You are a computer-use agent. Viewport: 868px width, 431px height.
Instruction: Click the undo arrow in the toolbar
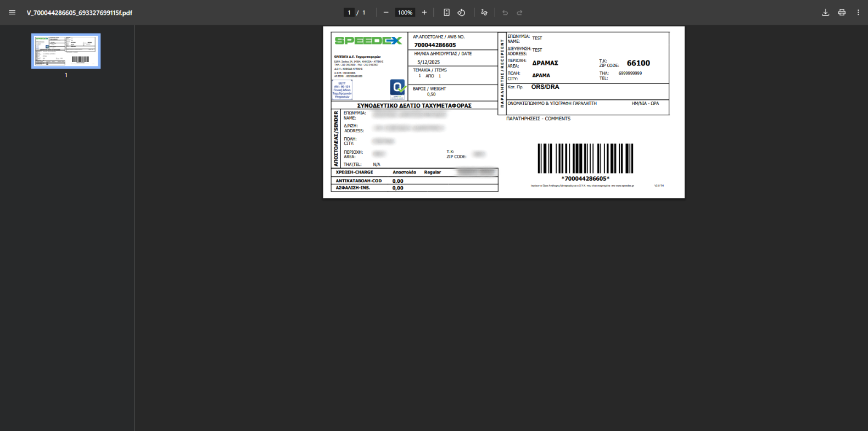click(x=505, y=13)
